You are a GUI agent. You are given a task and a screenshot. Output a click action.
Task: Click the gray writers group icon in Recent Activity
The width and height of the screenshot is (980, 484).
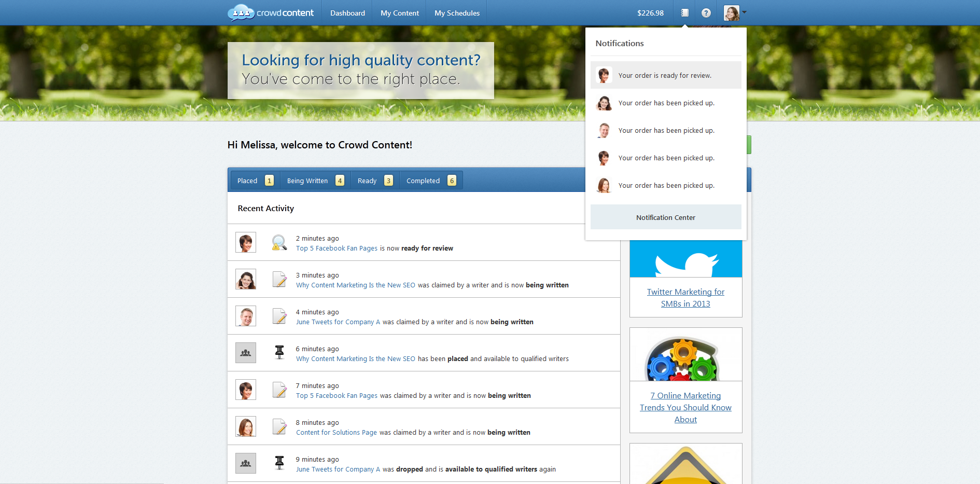click(x=245, y=352)
